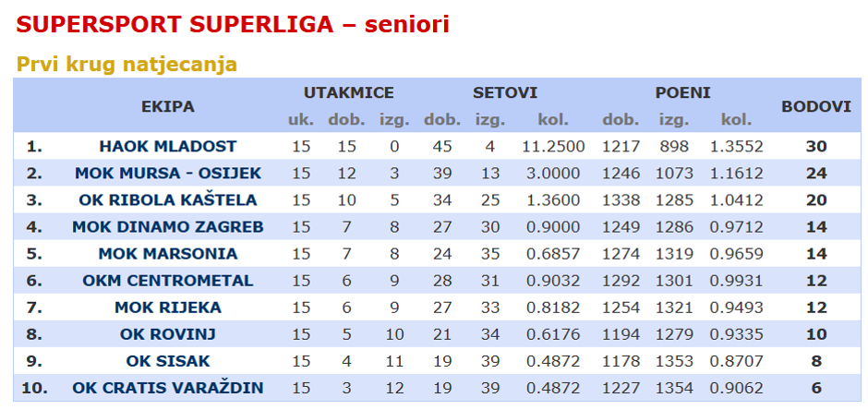Click the Prvi krug natjecanja heading

127,64
